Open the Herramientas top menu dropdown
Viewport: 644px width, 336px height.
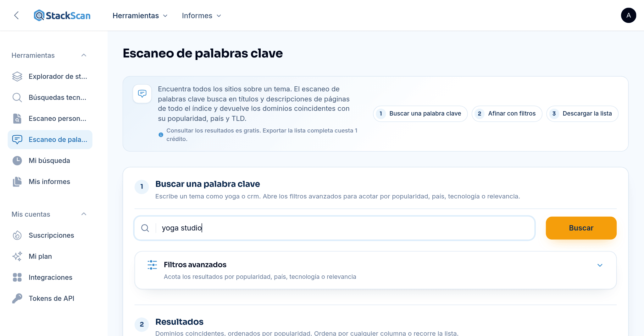(x=140, y=16)
